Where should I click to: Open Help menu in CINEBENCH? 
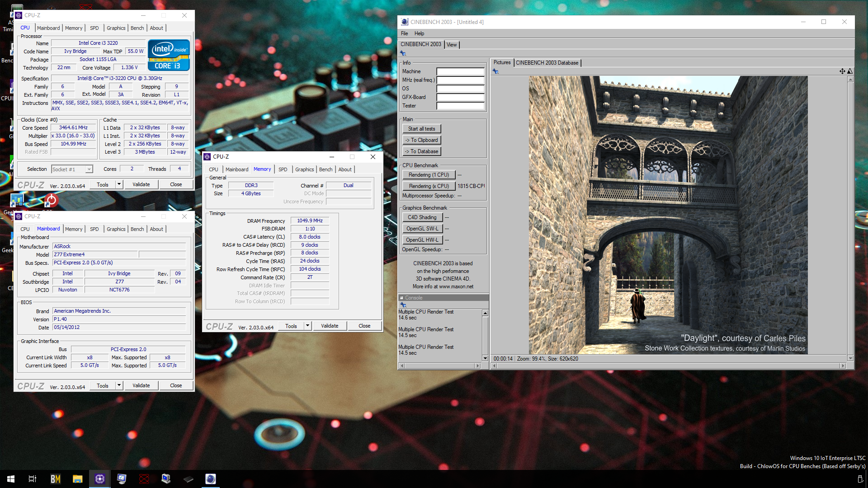pos(419,33)
